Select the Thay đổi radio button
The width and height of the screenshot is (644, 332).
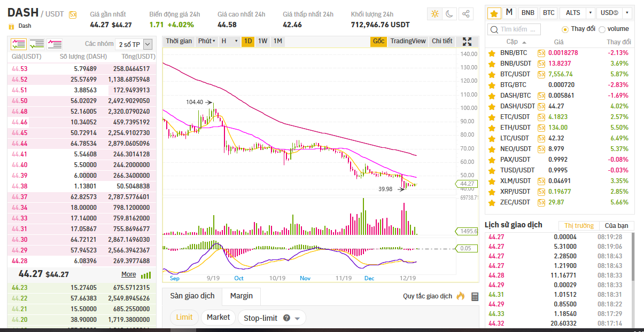click(565, 29)
